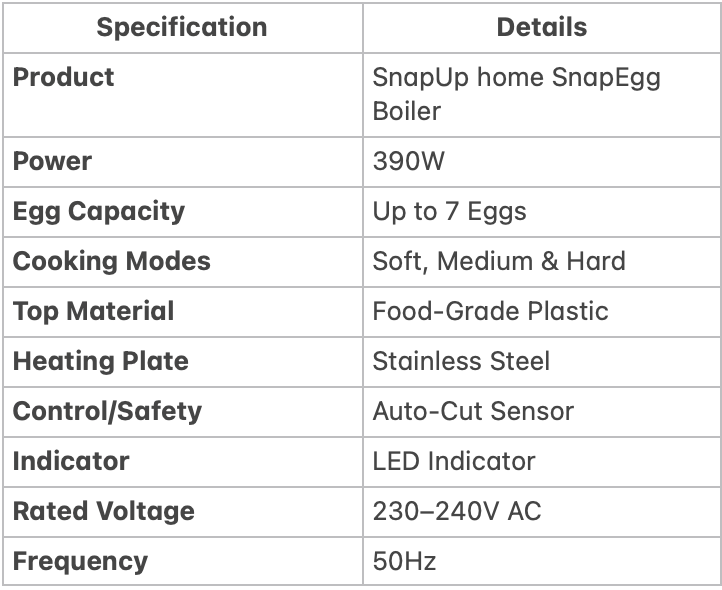Viewport: 722px width, 590px height.
Task: Click the Specification column header
Action: click(x=182, y=27)
